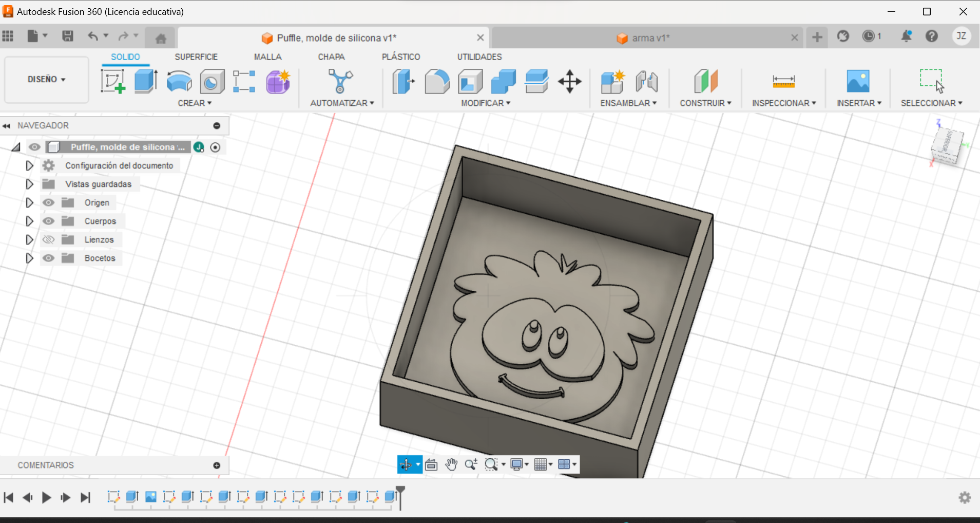Click the Undo arrow

92,36
